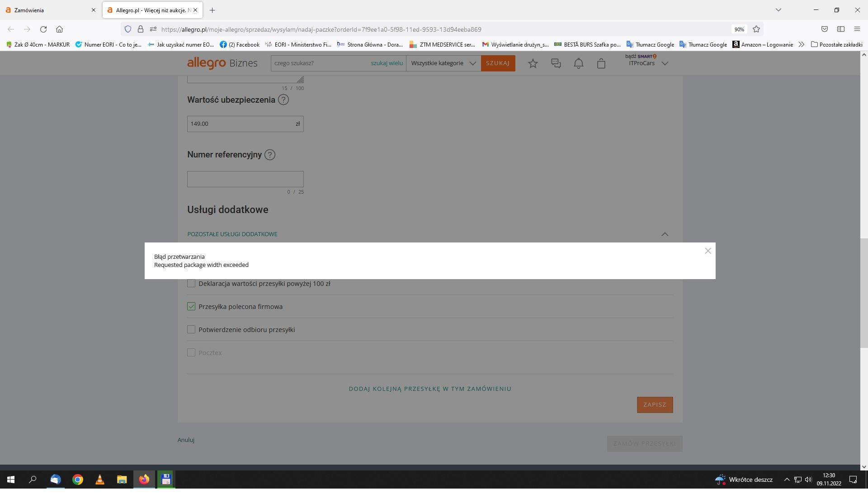Click help icon beside Numer referencyjny
This screenshot has width=868, height=494.
(270, 155)
